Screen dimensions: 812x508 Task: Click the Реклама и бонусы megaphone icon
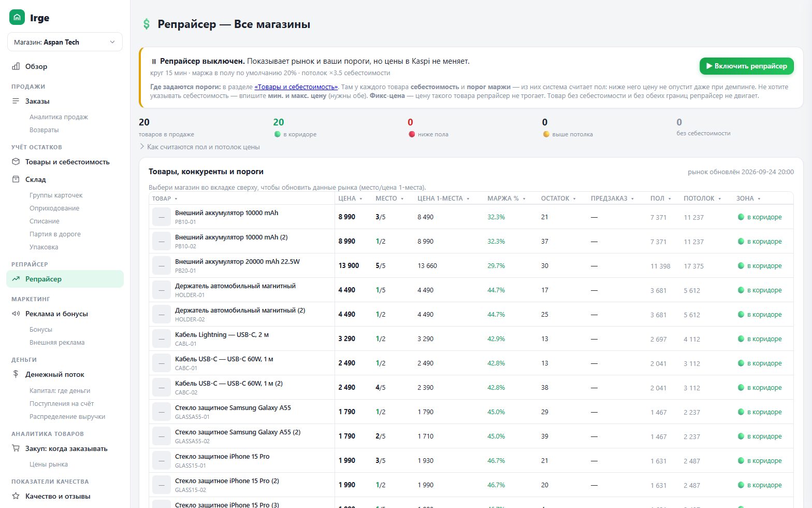(x=16, y=314)
